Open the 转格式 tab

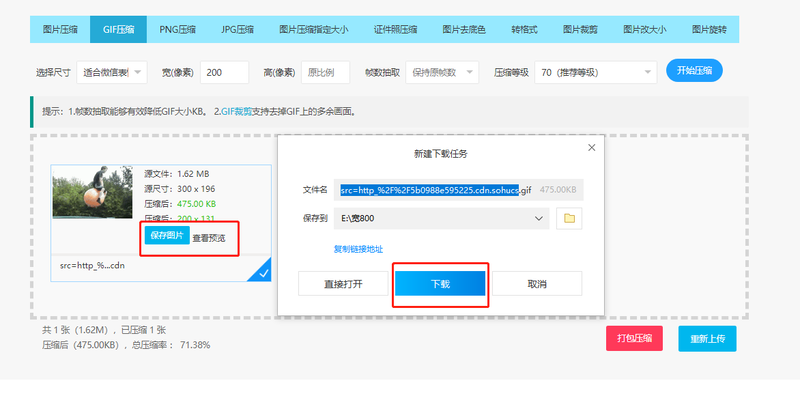coord(524,30)
